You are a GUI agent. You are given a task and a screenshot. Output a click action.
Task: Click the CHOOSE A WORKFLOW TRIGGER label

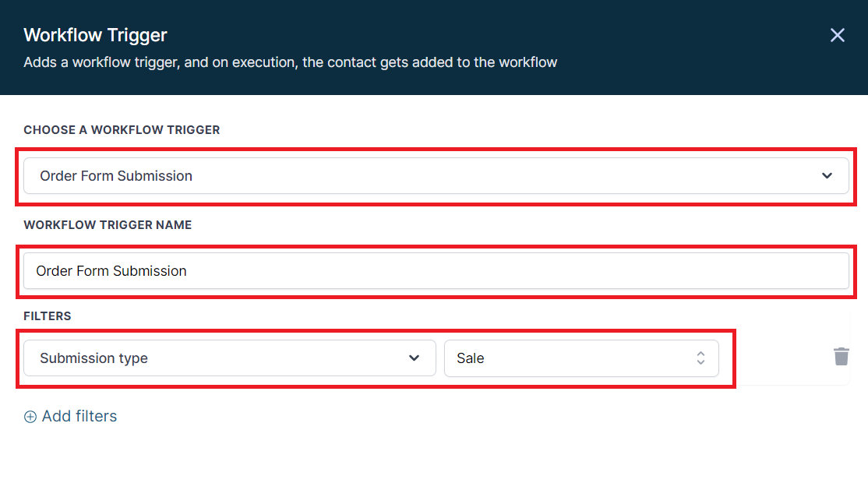(122, 129)
